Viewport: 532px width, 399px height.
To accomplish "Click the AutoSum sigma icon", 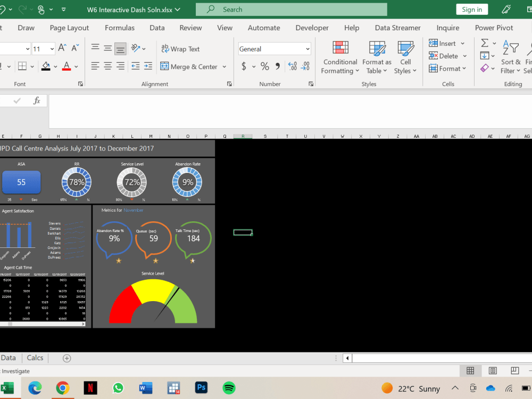I will [485, 43].
